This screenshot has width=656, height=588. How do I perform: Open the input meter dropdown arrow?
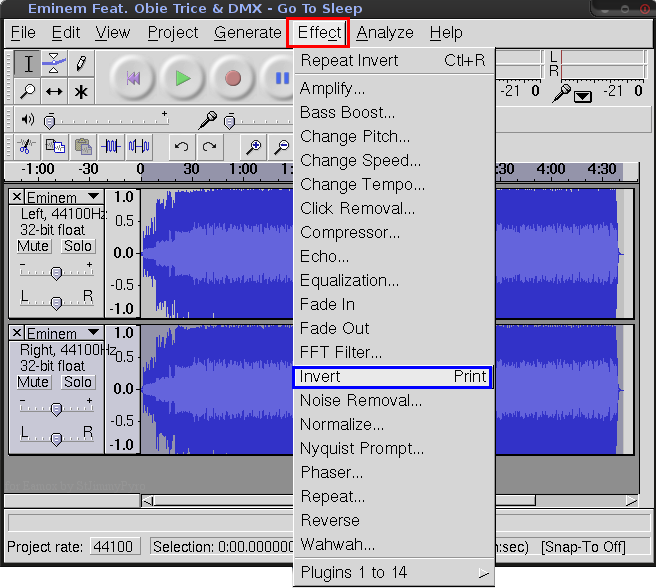point(583,97)
